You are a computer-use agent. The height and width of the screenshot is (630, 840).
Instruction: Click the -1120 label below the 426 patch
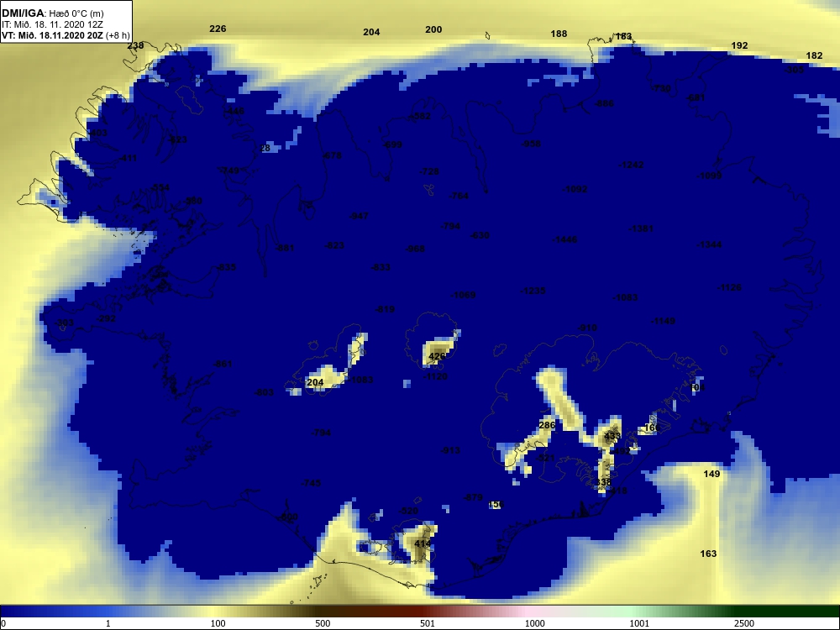coord(435,376)
